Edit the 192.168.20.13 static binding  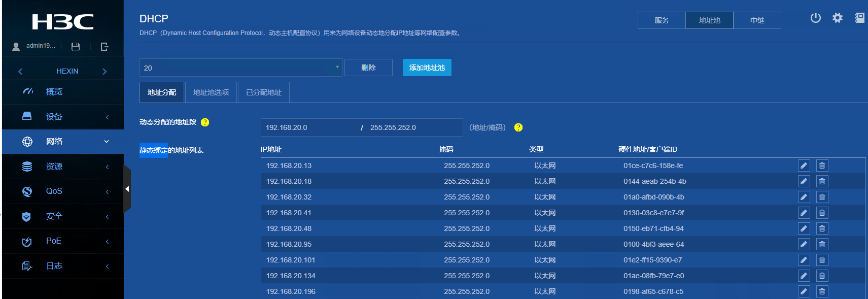tap(804, 165)
